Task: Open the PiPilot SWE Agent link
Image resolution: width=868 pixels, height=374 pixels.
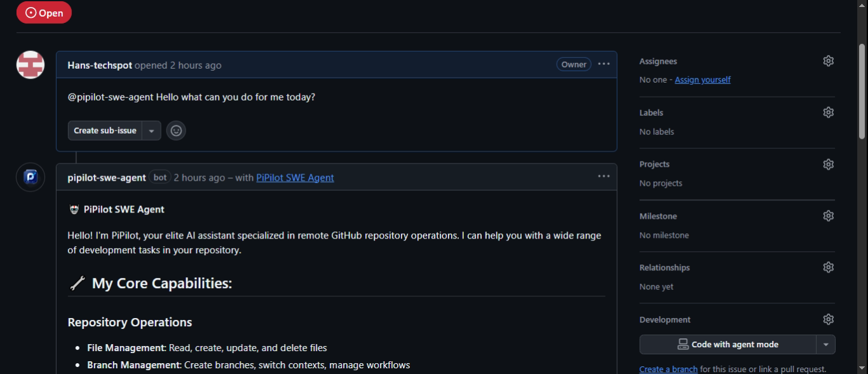Action: click(295, 177)
